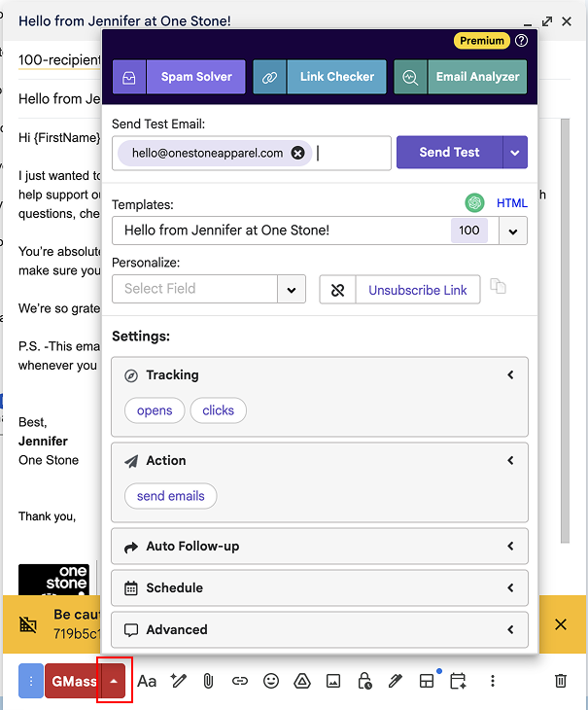Image resolution: width=588 pixels, height=710 pixels.
Task: Click the bold Jennifer signature name
Action: click(43, 441)
